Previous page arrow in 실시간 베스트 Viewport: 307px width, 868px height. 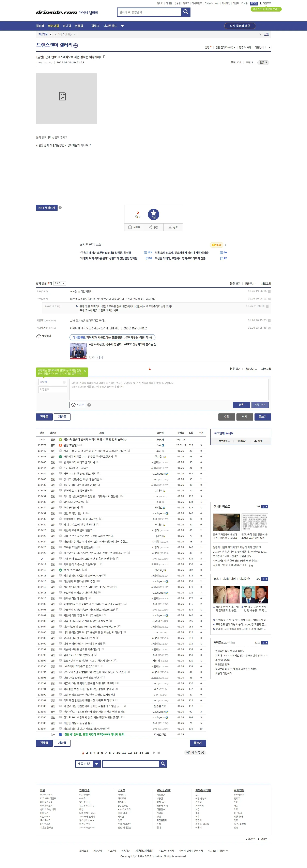263,506
